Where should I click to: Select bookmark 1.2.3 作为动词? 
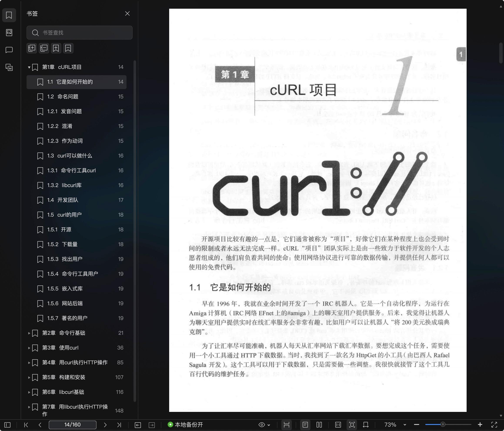click(76, 141)
